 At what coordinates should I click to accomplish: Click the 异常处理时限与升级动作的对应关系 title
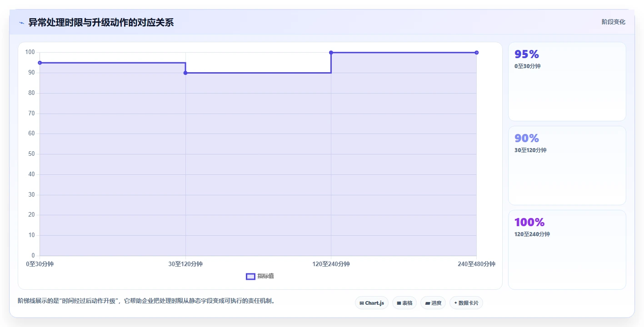click(x=101, y=22)
